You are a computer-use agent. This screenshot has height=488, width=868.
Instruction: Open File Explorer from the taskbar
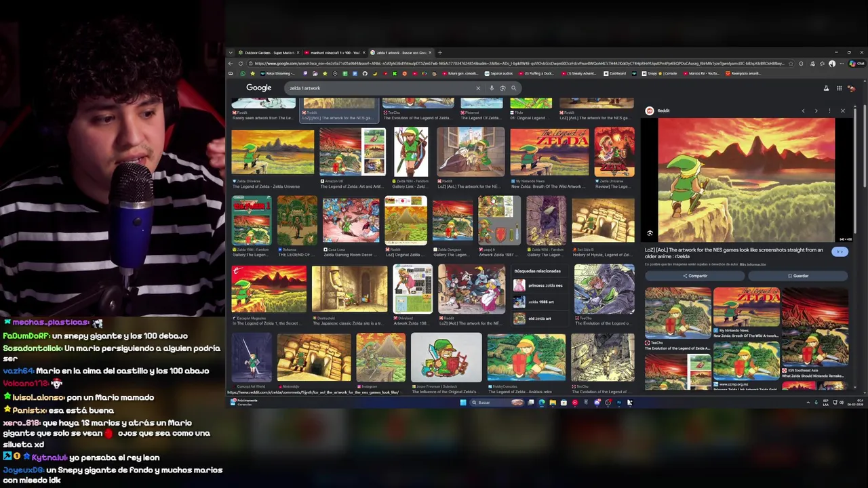[553, 403]
